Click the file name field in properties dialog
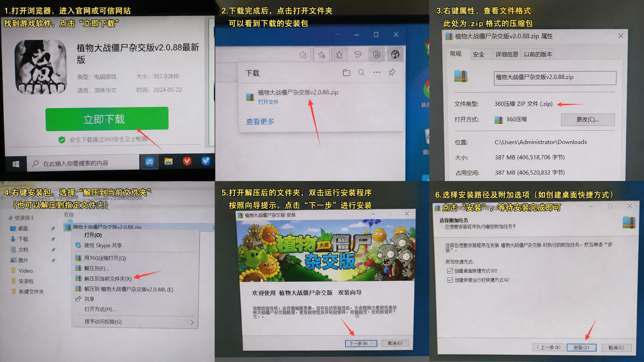Viewport: 644px width, 362px height. (555, 78)
